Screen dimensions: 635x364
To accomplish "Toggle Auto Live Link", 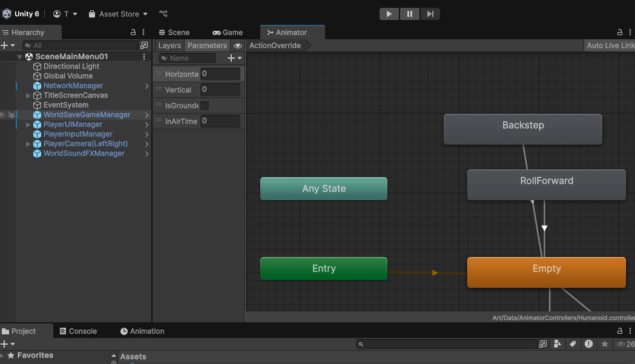I will 610,45.
